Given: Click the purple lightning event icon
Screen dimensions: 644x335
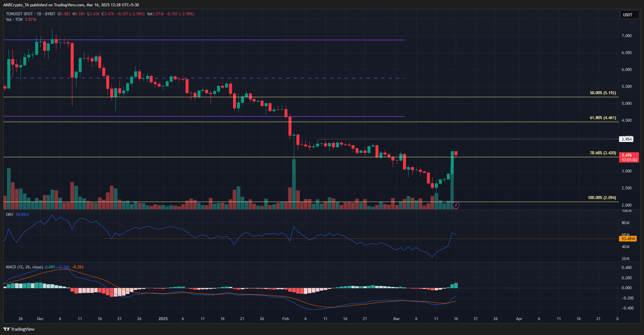Looking at the screenshot, I should (456, 205).
